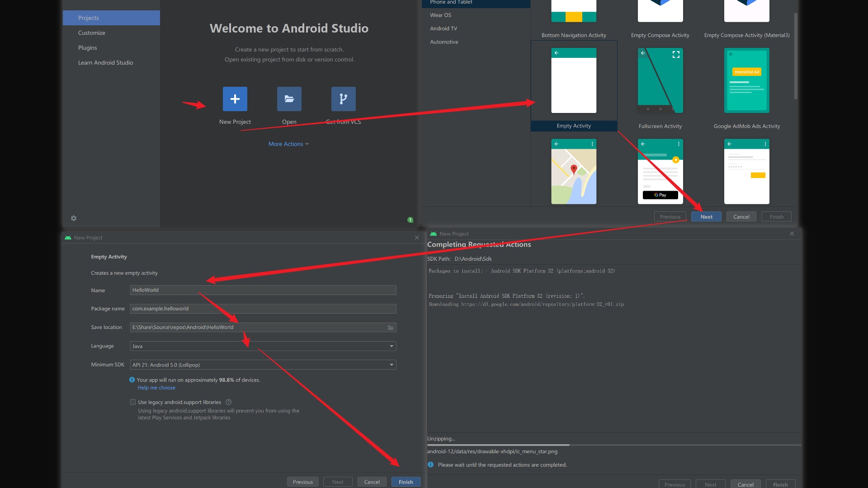Click the Help me choose link
The image size is (868, 488).
tap(156, 388)
